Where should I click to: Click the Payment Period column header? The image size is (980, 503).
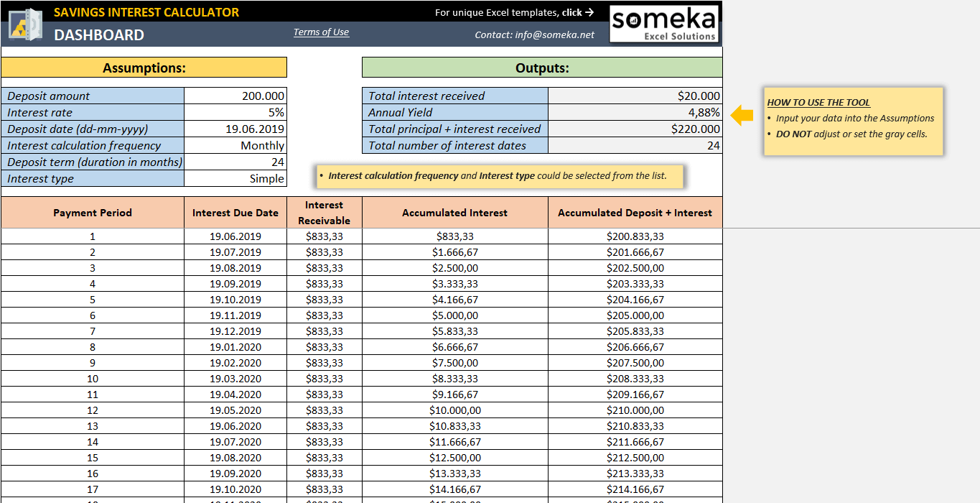click(x=93, y=213)
